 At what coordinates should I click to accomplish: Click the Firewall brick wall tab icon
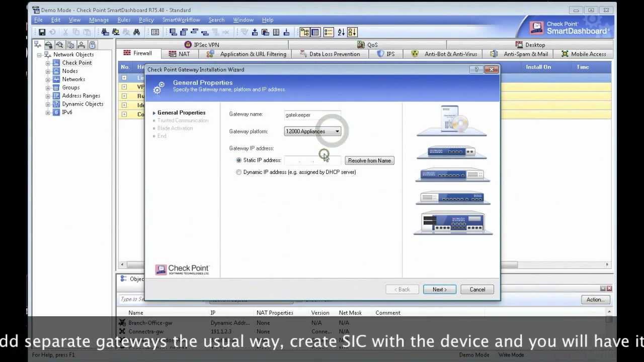tap(127, 53)
